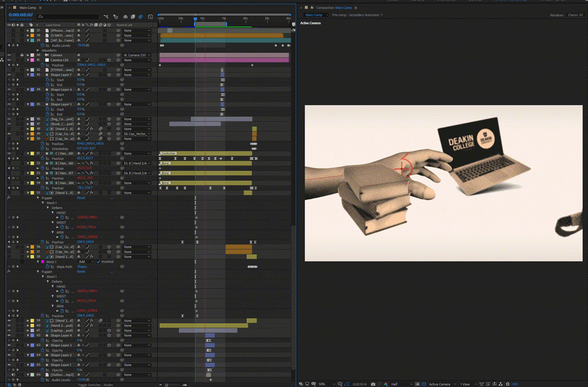Collapse layer 41 Camera Ctrl twirl arrow

coord(28,60)
